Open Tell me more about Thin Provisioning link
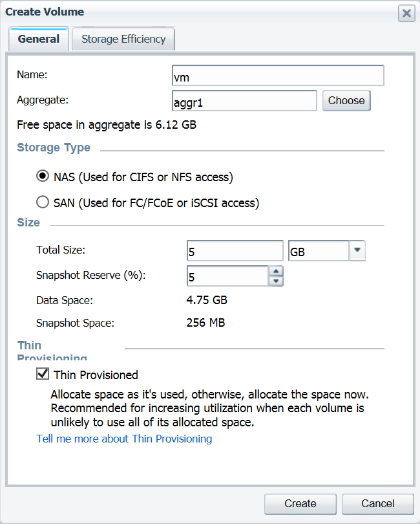 tap(124, 439)
